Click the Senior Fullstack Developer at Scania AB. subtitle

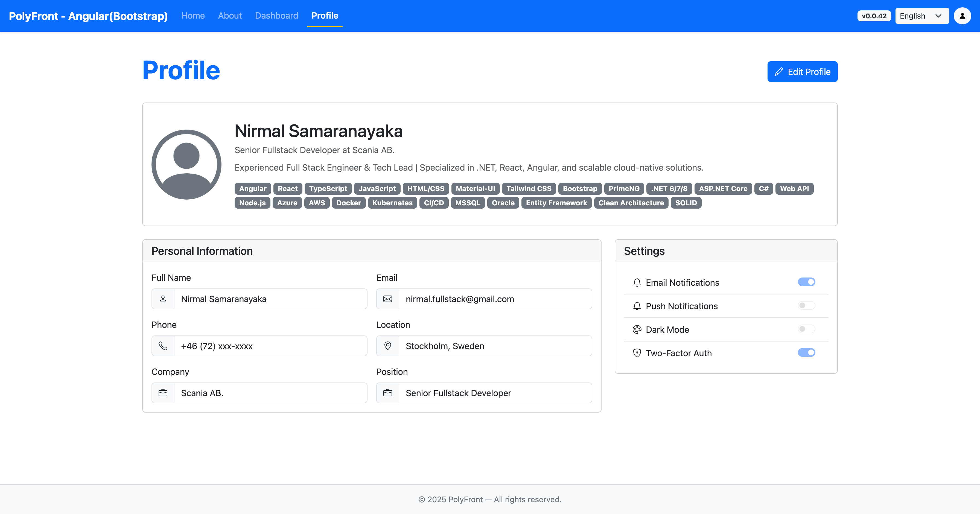point(314,150)
